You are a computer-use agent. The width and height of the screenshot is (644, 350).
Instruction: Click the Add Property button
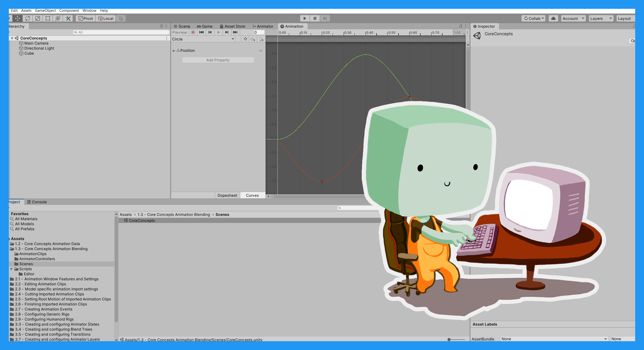(x=218, y=60)
